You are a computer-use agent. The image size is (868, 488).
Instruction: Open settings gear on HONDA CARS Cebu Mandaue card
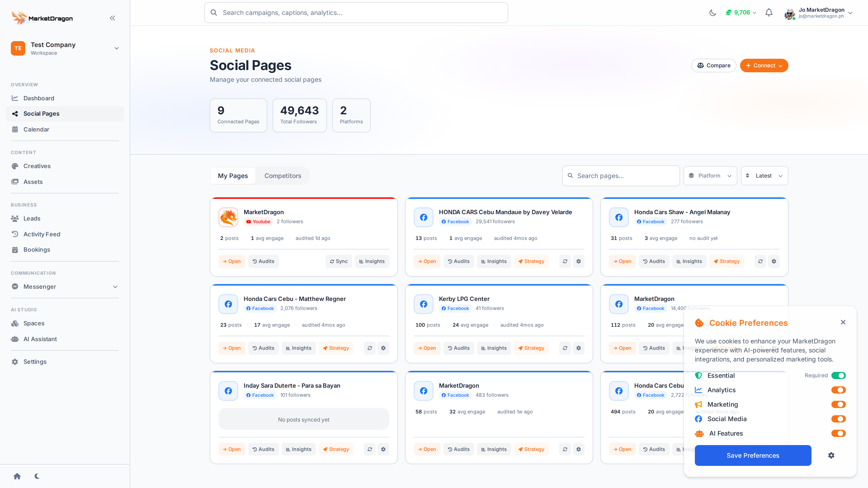pyautogui.click(x=579, y=261)
